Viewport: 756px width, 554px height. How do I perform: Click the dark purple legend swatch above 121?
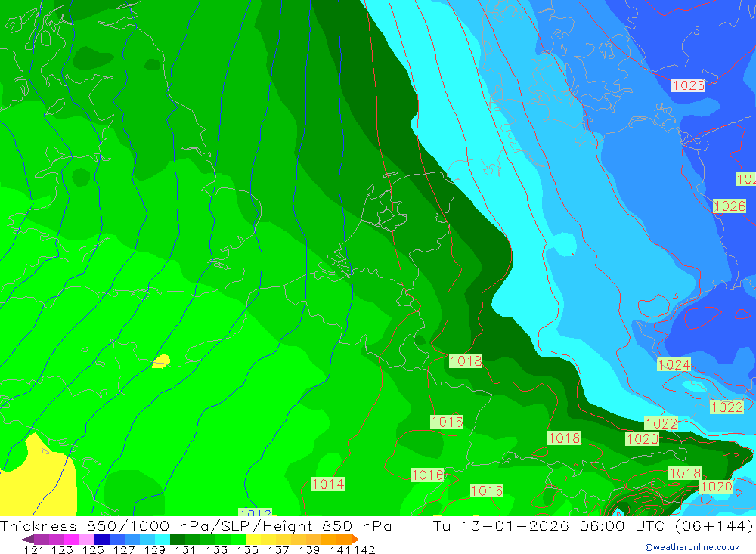42,539
